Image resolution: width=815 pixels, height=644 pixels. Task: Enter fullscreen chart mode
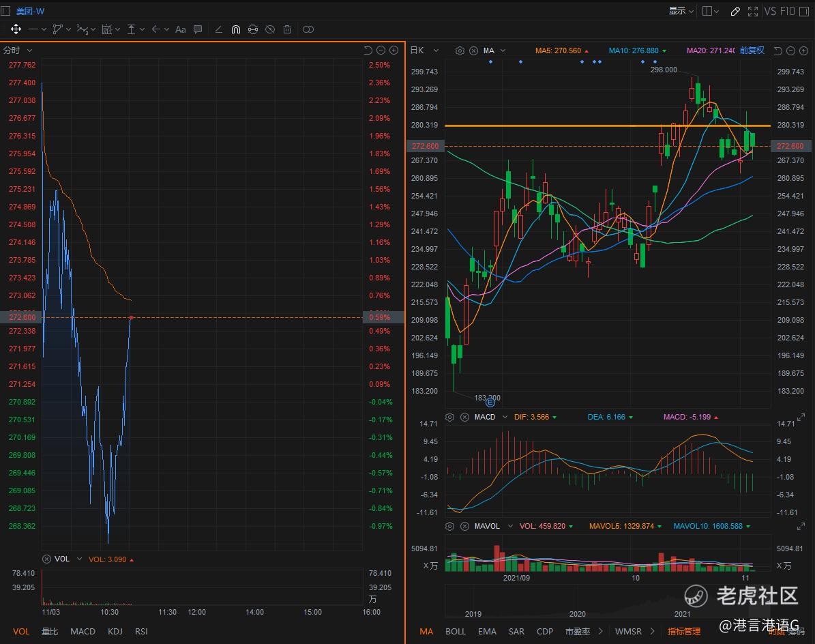pos(753,11)
